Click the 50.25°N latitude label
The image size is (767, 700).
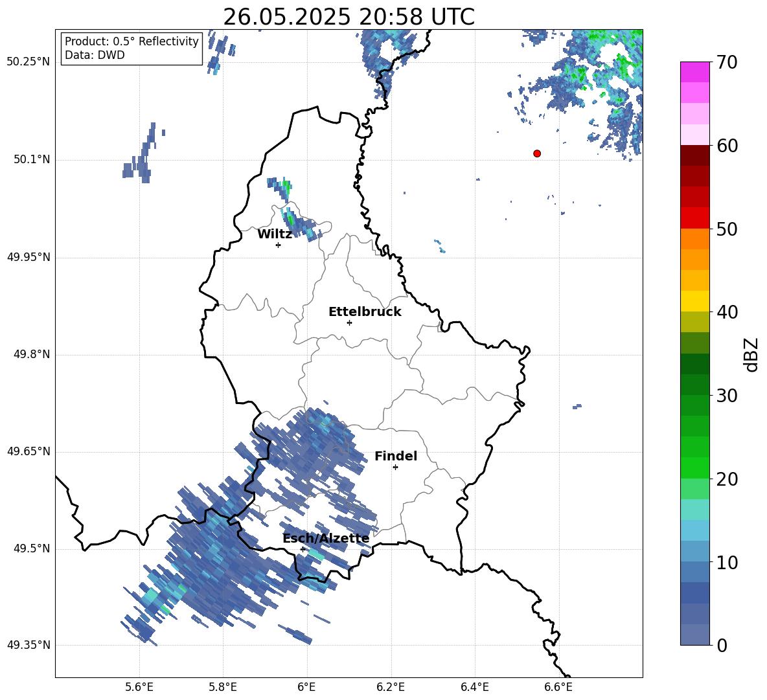[x=29, y=62]
